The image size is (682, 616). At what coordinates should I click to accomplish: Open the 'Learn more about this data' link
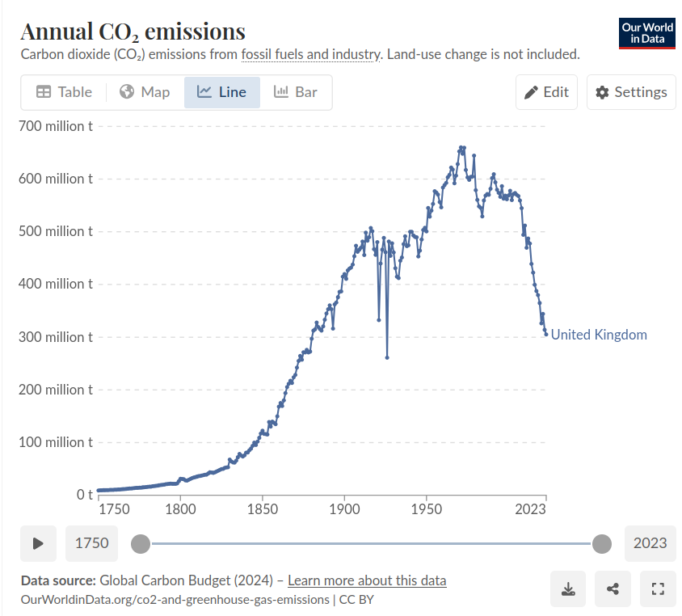[x=367, y=580]
